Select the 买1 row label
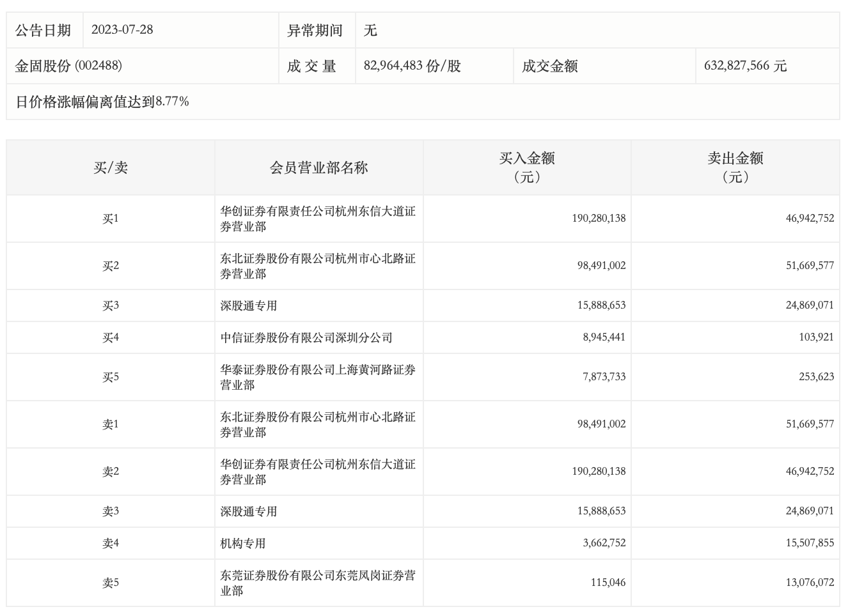 (111, 219)
